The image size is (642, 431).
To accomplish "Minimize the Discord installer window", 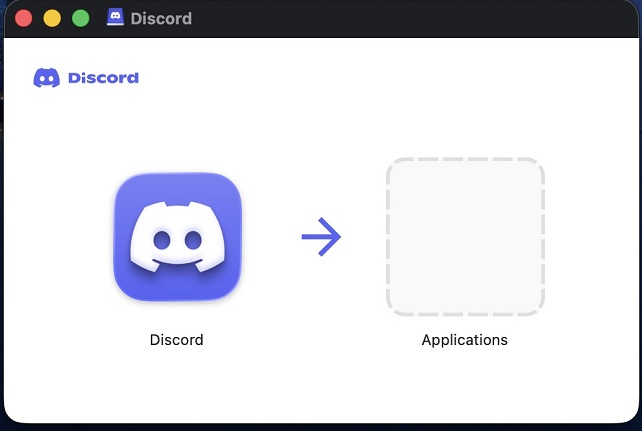I will (x=52, y=18).
